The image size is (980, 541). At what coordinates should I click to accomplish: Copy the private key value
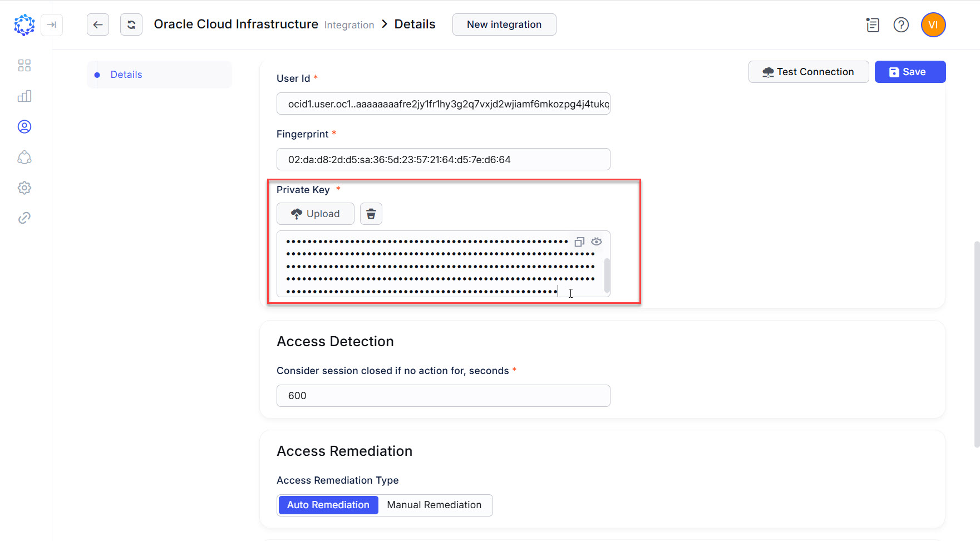click(579, 242)
